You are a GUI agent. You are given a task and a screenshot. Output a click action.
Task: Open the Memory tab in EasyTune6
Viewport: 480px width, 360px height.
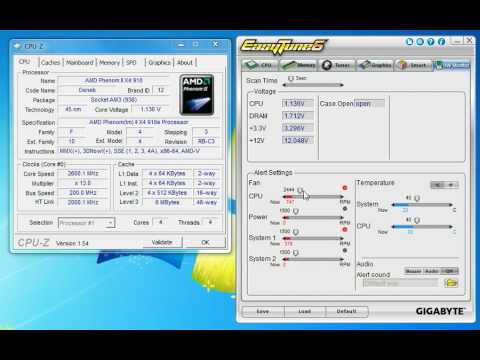299,65
